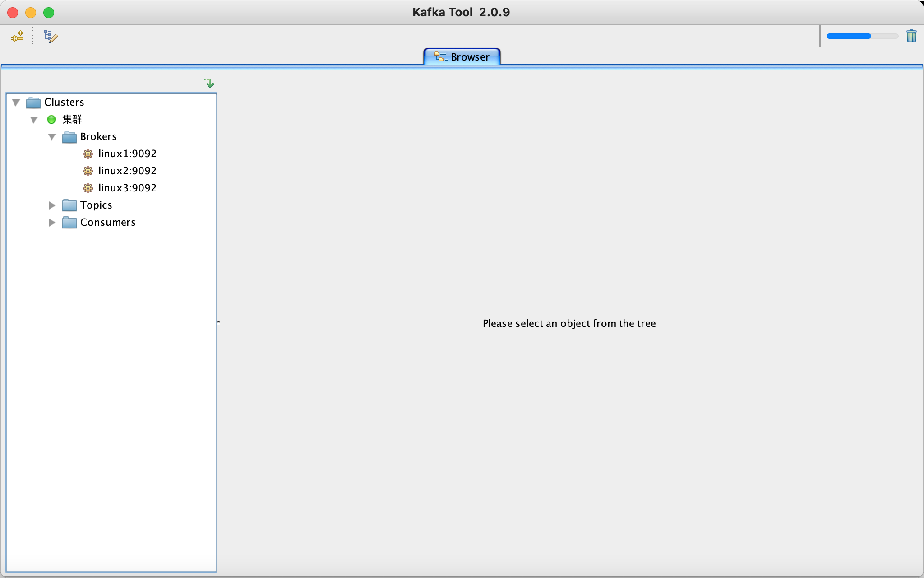Click the Clusters folder icon
924x578 pixels.
click(x=33, y=103)
